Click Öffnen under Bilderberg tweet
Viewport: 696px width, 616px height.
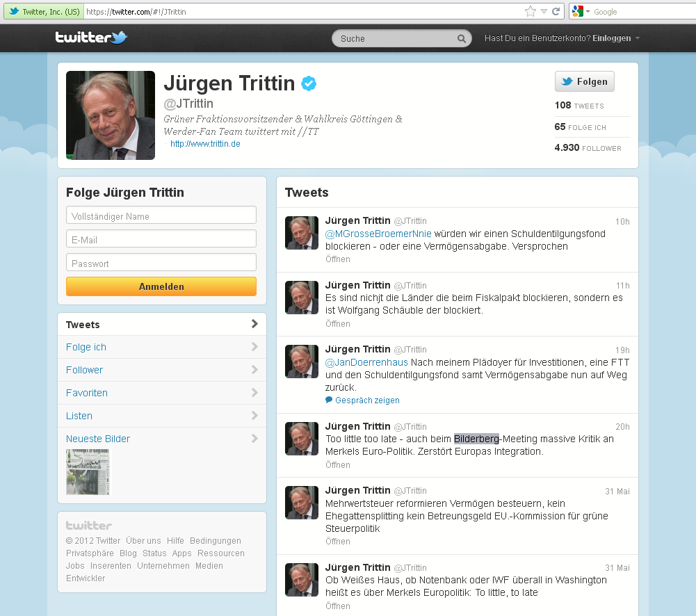point(337,465)
